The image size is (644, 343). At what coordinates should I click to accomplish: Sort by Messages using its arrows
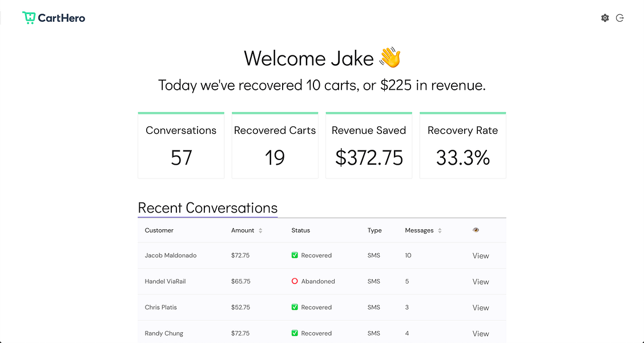coord(440,231)
